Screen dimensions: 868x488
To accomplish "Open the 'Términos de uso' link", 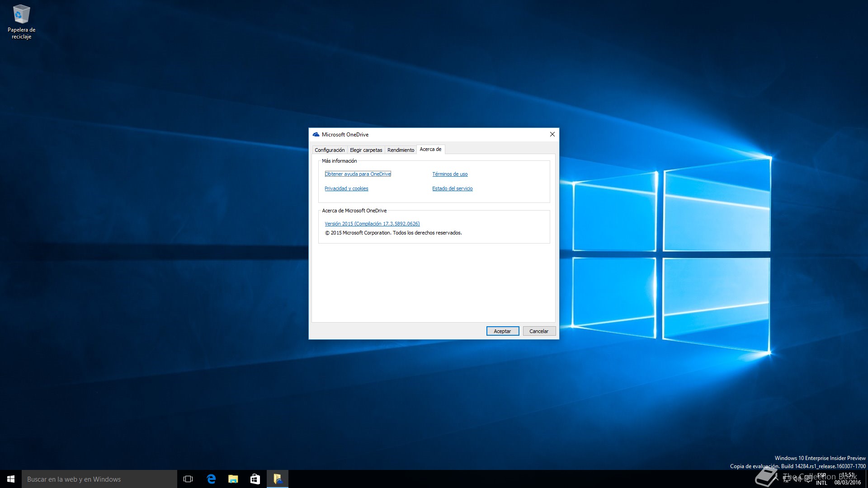I will click(450, 174).
